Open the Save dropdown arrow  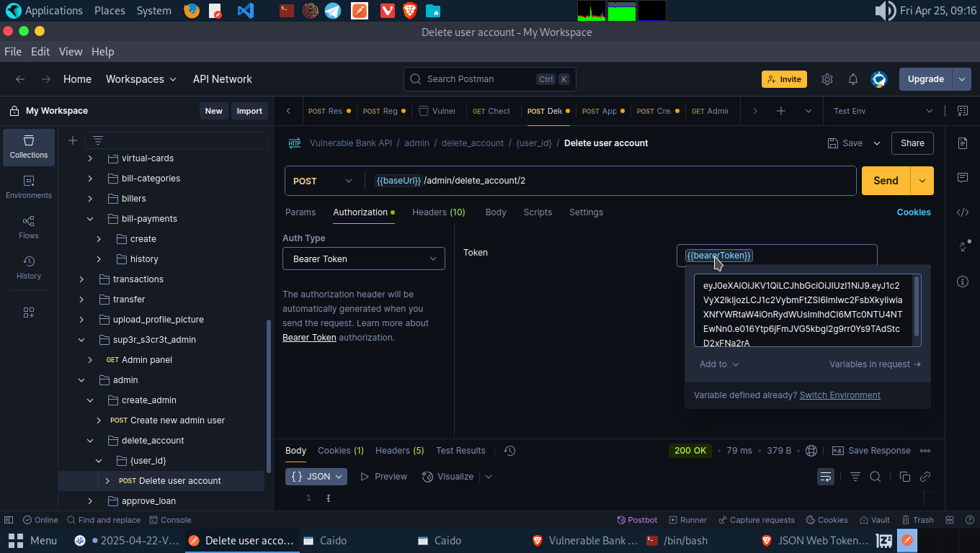point(877,143)
